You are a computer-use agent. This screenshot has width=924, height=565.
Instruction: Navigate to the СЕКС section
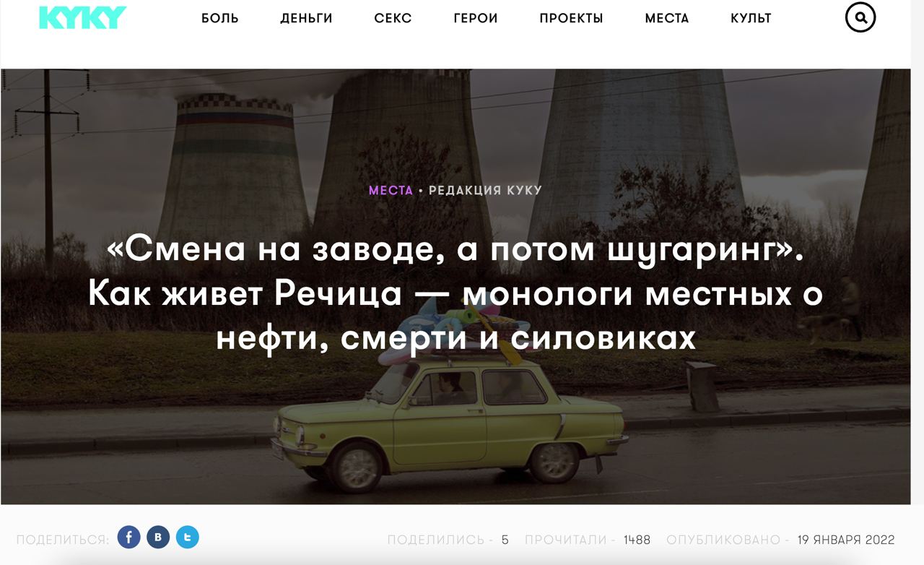coord(393,18)
